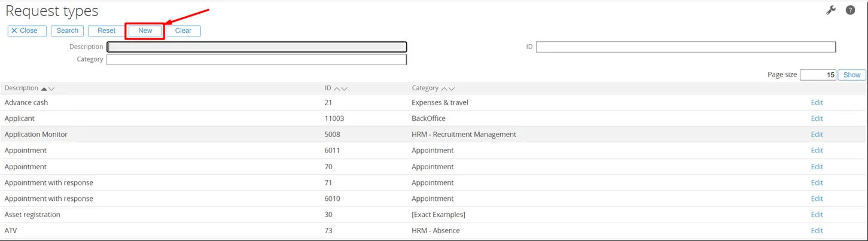Sort Category column descending
The height and width of the screenshot is (241, 868).
pos(452,89)
